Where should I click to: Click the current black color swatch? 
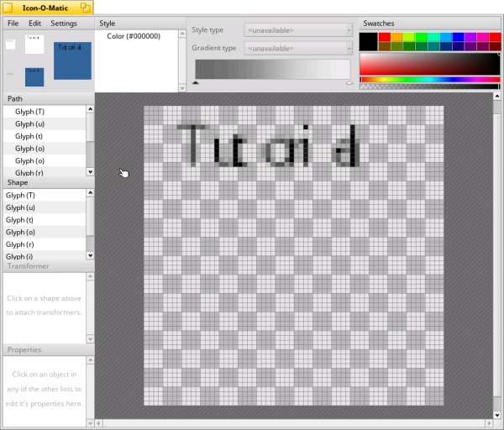(368, 41)
